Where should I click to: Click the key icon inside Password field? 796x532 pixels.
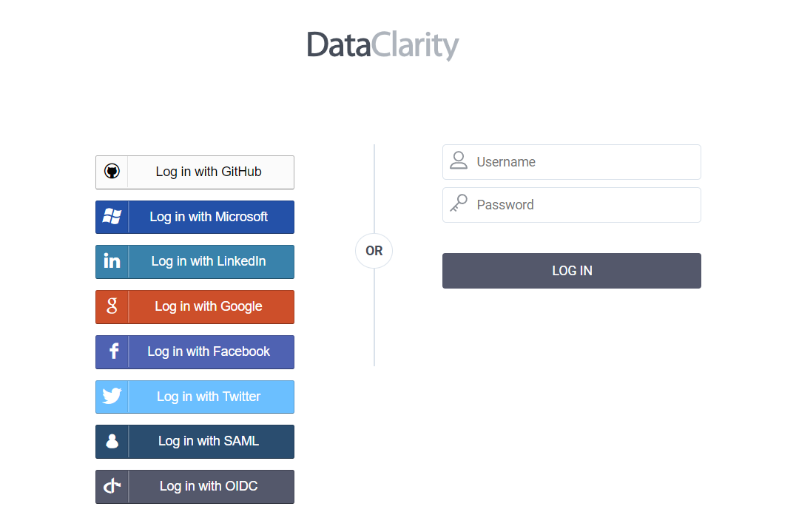coord(459,204)
